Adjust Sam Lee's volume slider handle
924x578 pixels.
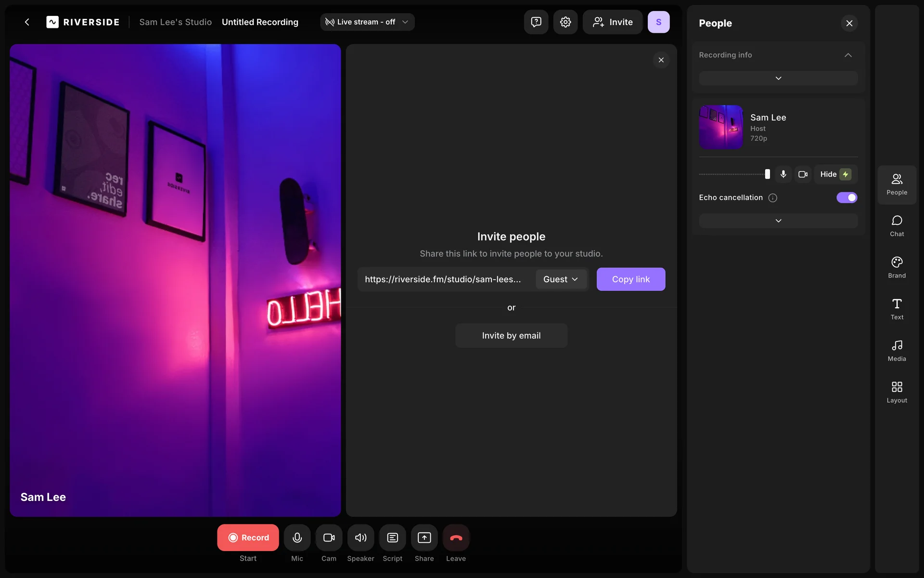pyautogui.click(x=767, y=174)
